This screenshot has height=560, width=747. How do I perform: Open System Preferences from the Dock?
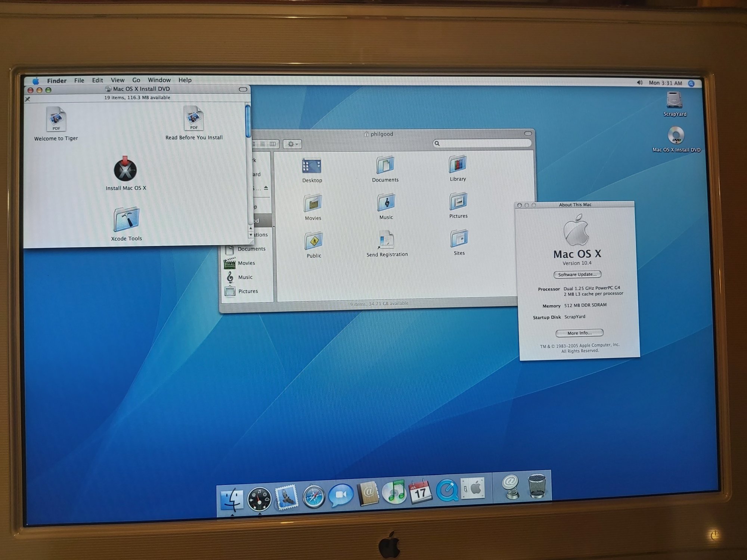pos(473,488)
